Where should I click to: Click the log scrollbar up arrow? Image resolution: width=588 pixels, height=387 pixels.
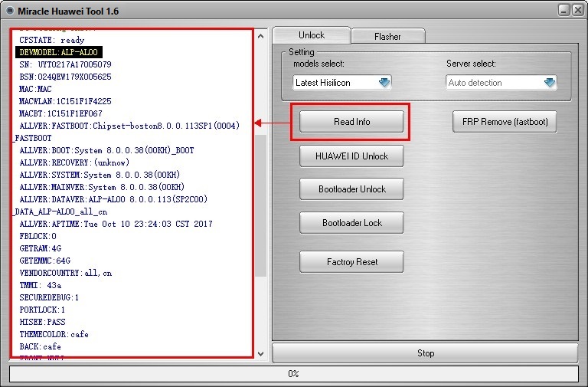pos(261,36)
